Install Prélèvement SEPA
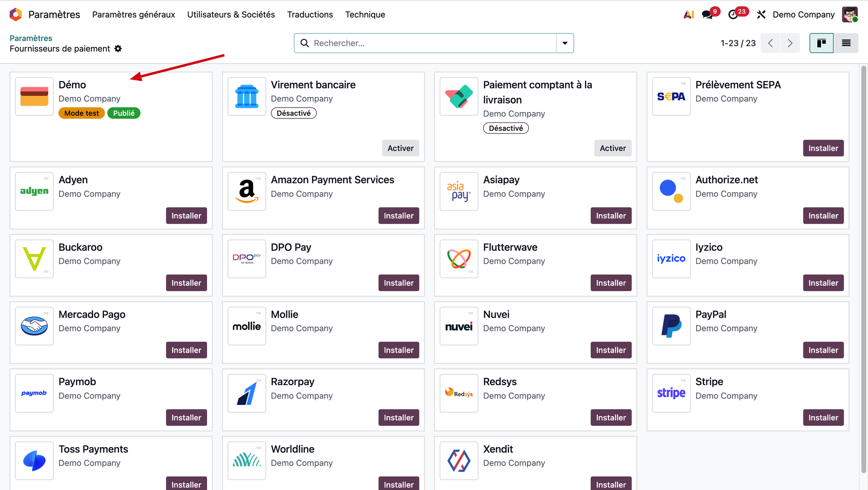 823,148
